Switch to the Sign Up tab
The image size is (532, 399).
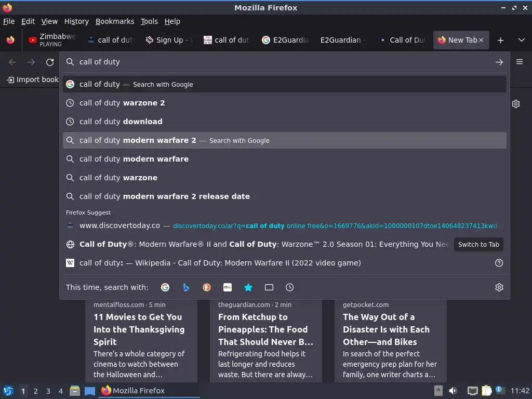pos(169,40)
